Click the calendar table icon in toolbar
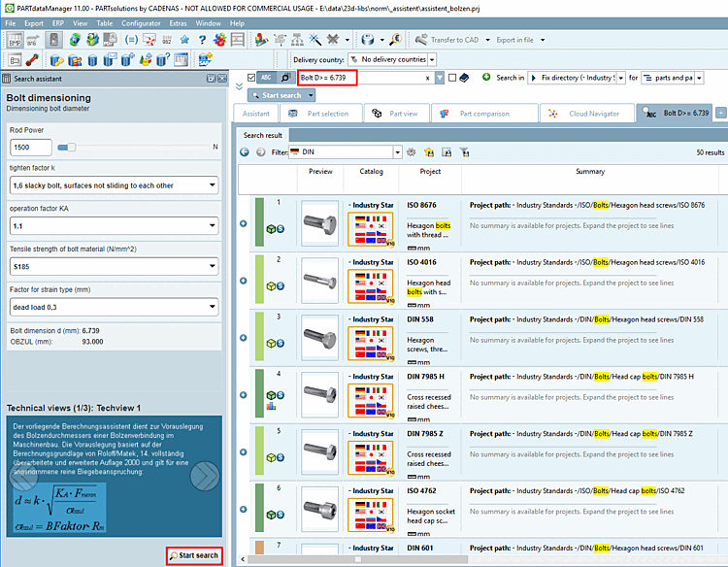Image resolution: width=728 pixels, height=567 pixels. point(182,60)
